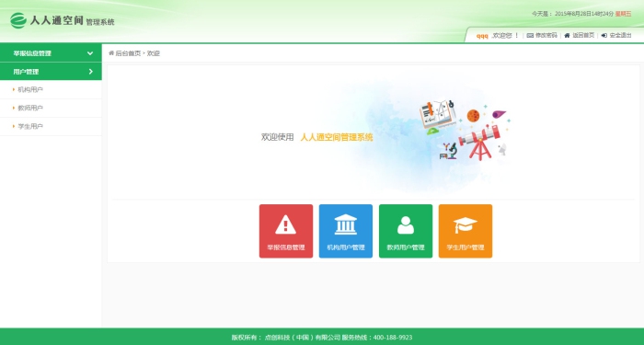Click the 人人通空间 green logo icon

point(18,20)
